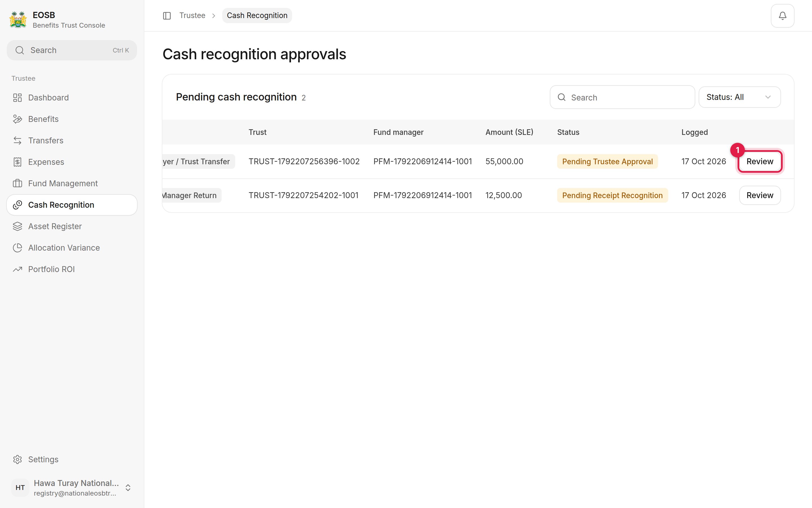Click the Logged column header
Image resolution: width=812 pixels, height=508 pixels.
point(694,132)
